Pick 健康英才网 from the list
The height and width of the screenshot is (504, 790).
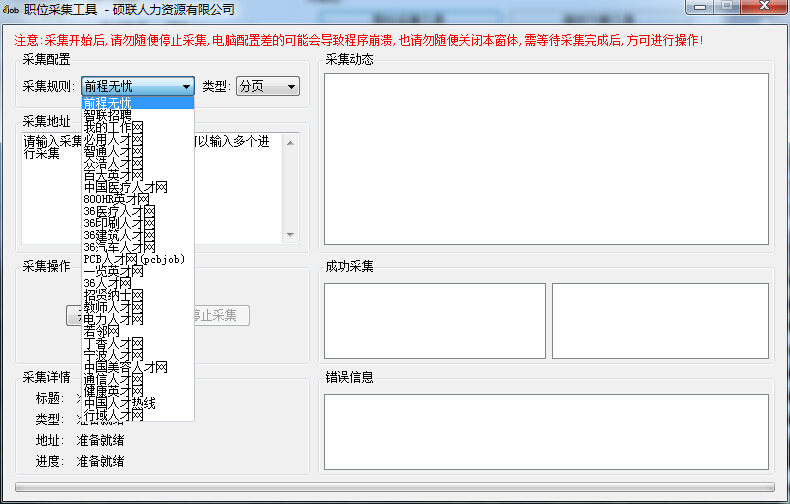tap(138, 391)
